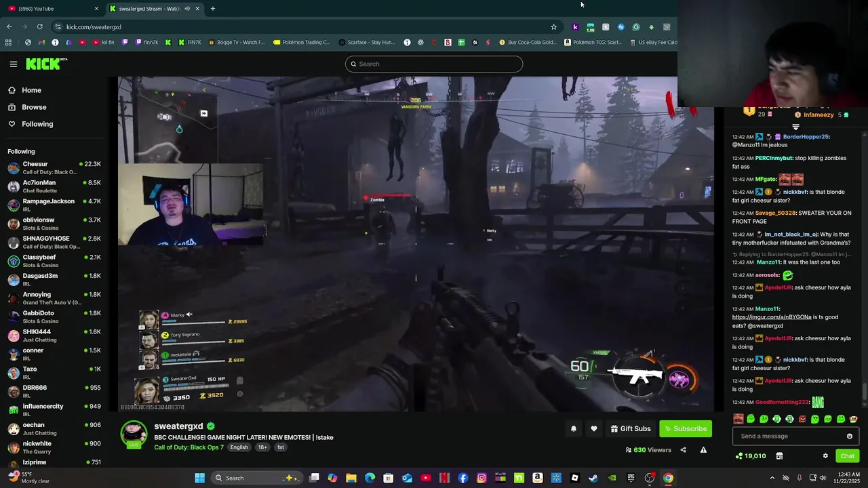Click the Kick extension icon in toolbar
This screenshot has width=868, height=488.
pos(575,27)
